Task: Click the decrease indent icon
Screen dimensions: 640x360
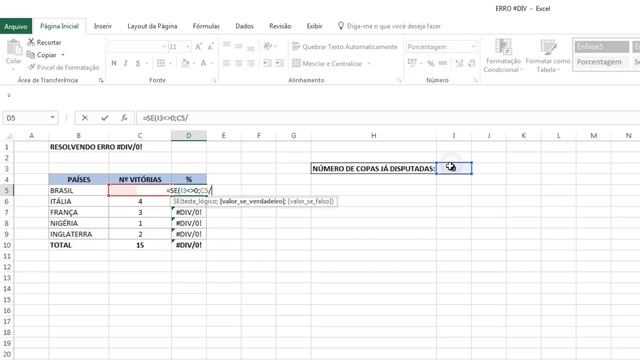Action: [x=268, y=63]
